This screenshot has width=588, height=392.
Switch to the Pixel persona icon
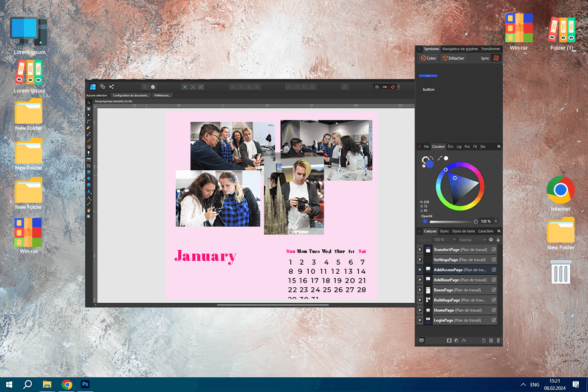click(x=103, y=86)
